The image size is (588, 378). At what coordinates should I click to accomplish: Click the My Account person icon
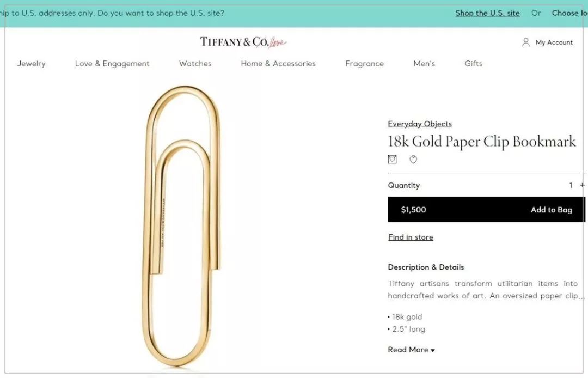[x=526, y=42]
